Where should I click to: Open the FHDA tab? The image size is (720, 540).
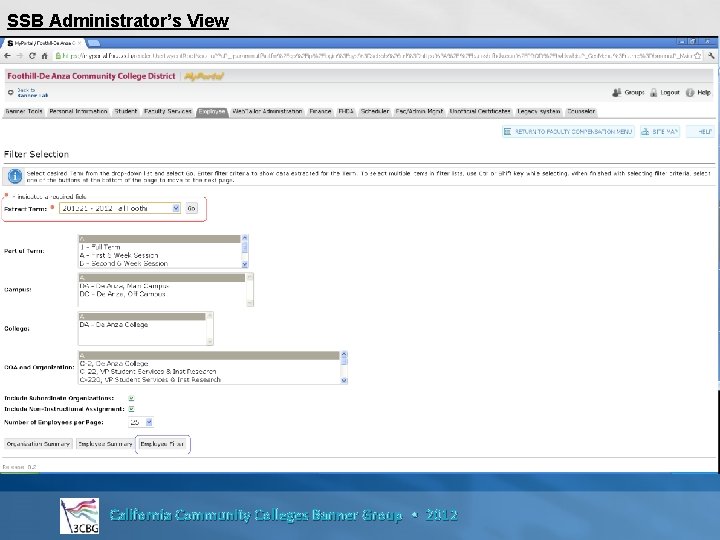[346, 112]
